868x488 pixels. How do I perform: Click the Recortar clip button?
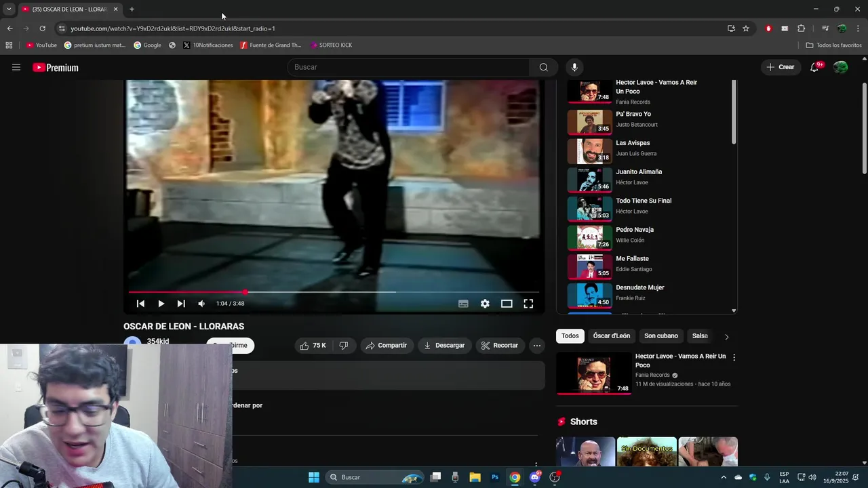click(500, 346)
